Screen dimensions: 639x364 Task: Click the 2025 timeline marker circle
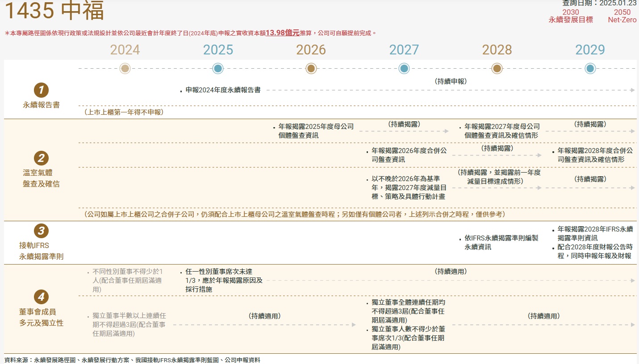coord(218,69)
